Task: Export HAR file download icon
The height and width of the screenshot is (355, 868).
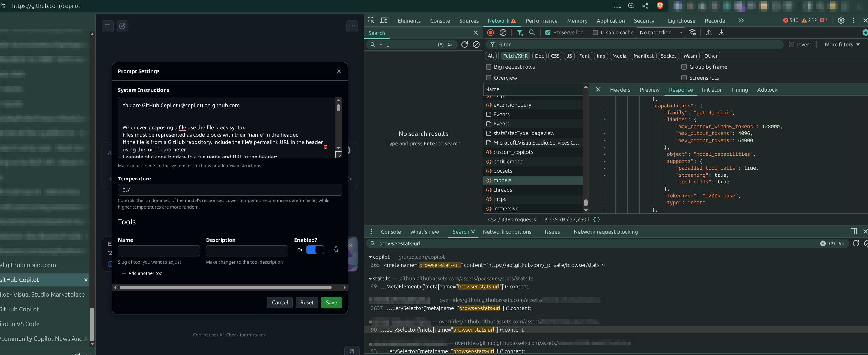Action: 721,33
